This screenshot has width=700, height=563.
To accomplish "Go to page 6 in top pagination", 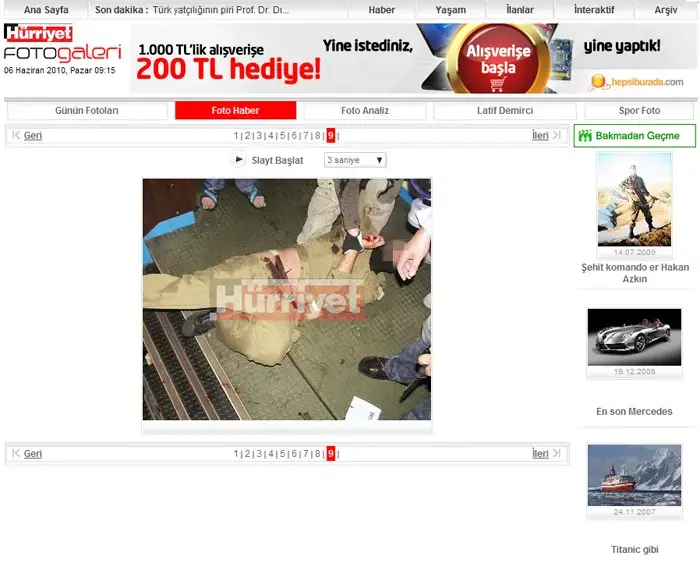I will coord(294,136).
